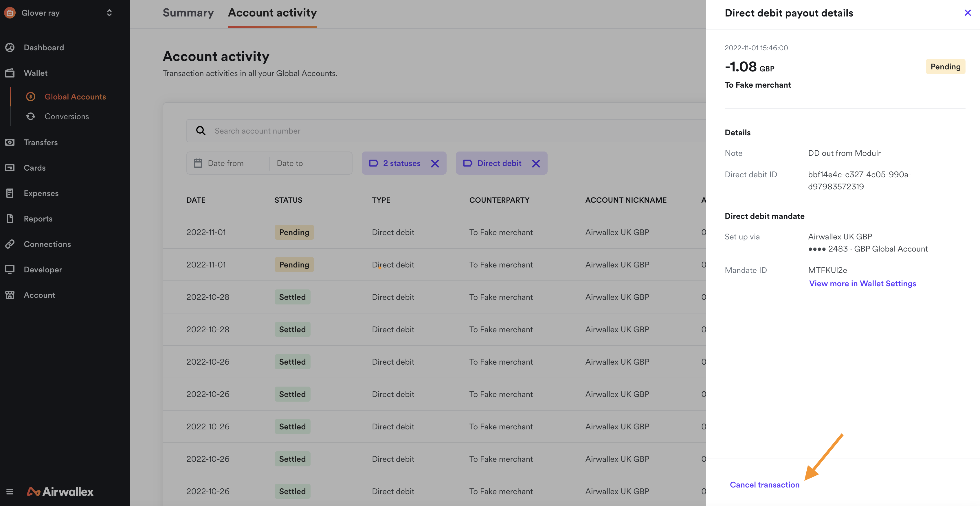Switch to the Summary tab

(x=188, y=13)
